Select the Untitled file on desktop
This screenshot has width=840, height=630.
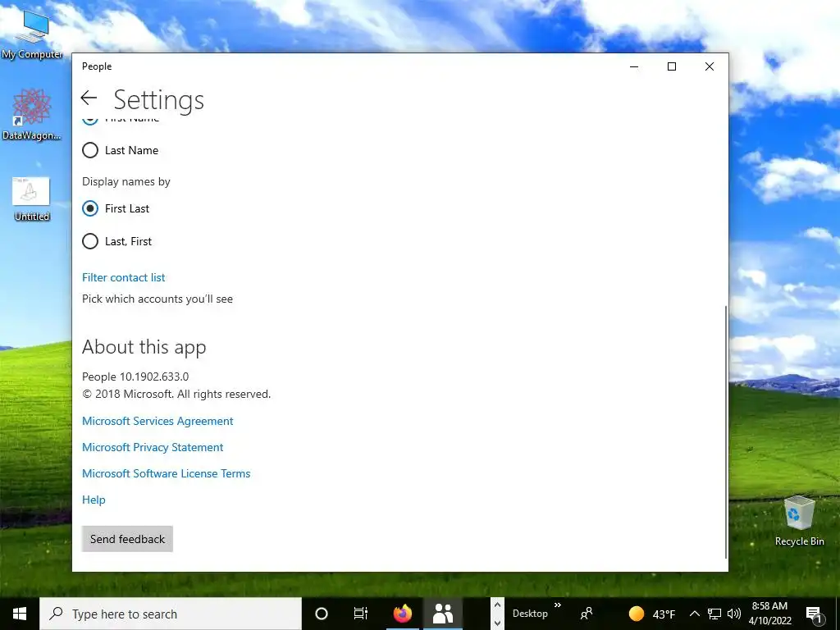pos(32,199)
